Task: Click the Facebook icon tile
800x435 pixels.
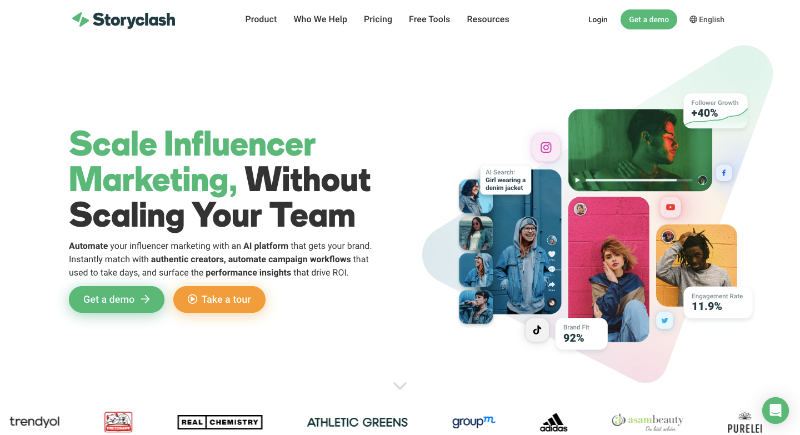Action: pyautogui.click(x=723, y=173)
